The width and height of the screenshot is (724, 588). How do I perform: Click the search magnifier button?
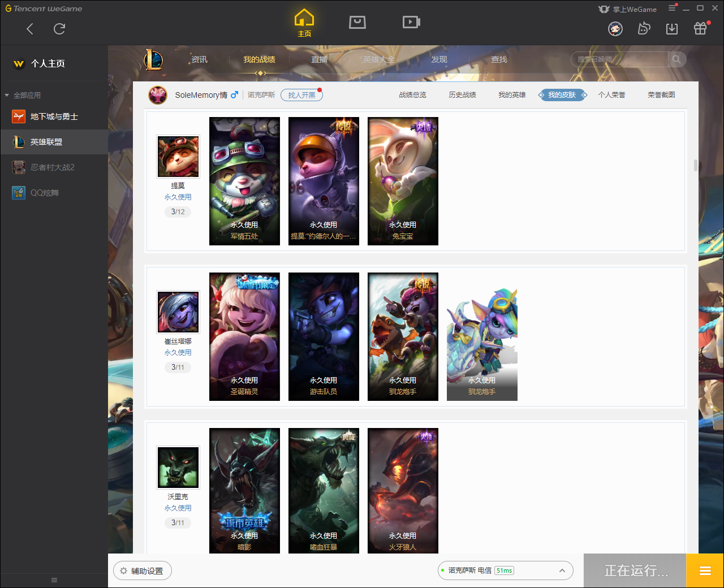676,59
